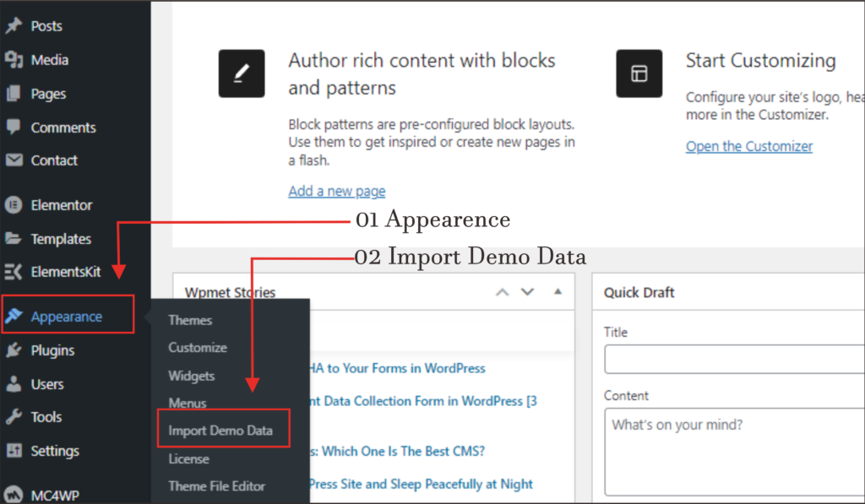This screenshot has width=865, height=504.
Task: Click the MC4WP logo icon
Action: click(14, 495)
